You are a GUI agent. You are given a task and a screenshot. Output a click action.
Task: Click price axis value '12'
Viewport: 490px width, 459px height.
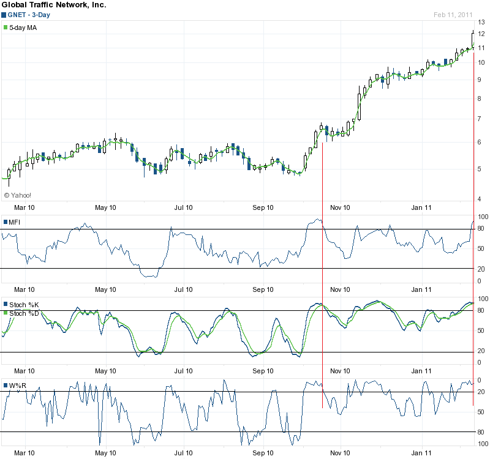click(x=481, y=34)
